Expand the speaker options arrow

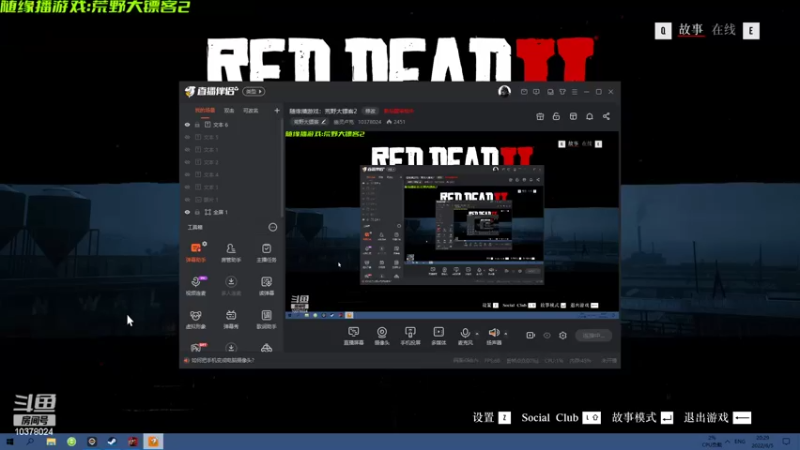(x=506, y=334)
